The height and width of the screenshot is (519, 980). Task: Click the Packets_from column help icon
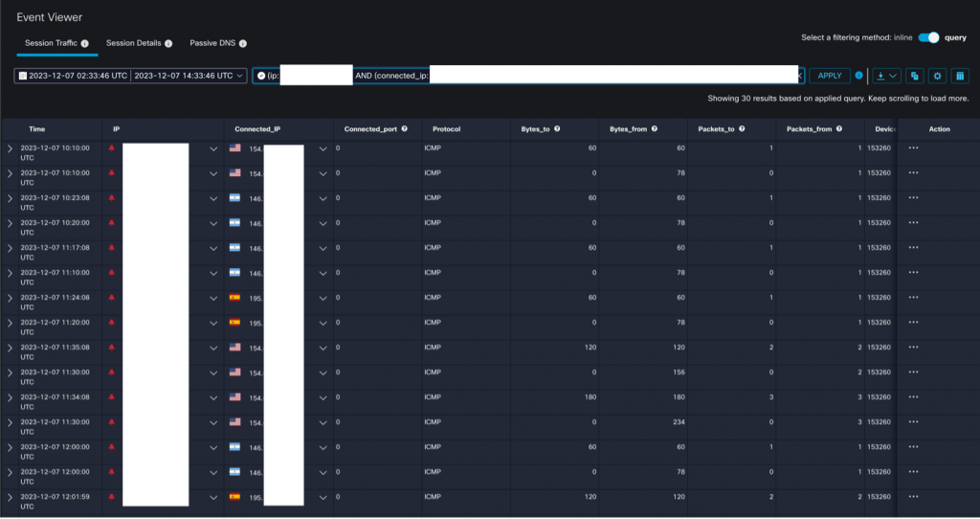839,128
